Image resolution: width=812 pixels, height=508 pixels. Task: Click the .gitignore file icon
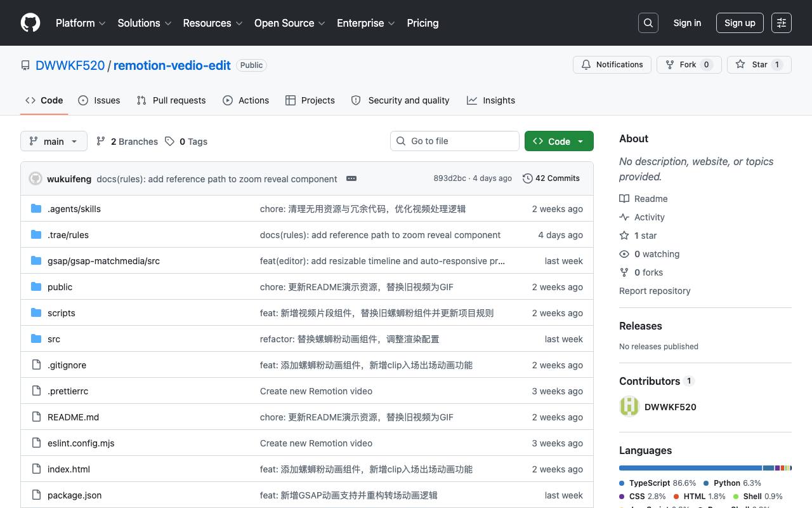coord(36,365)
